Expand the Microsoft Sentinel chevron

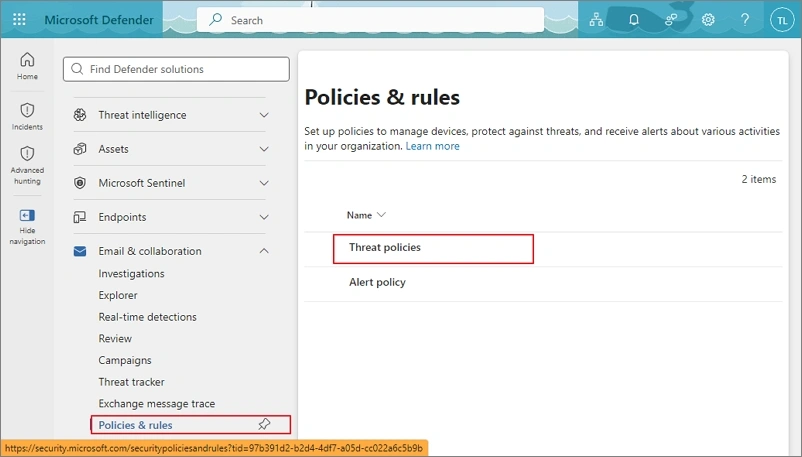(264, 183)
